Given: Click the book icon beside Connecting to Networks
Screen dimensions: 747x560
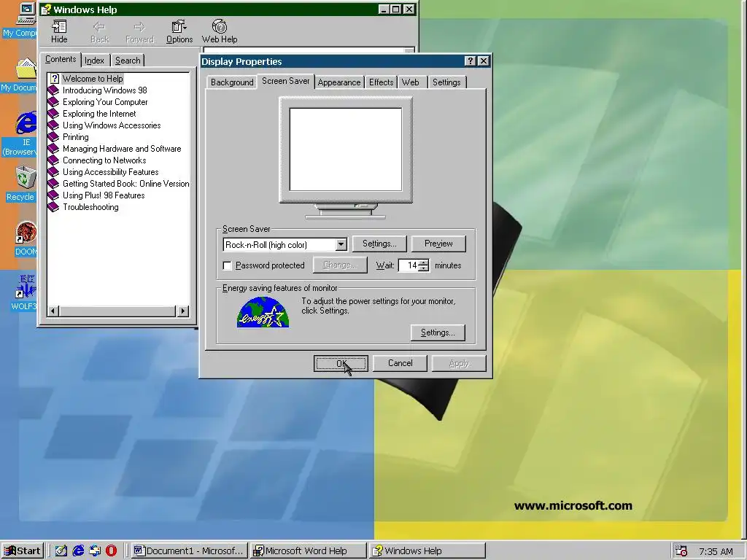Looking at the screenshot, I should [x=54, y=160].
